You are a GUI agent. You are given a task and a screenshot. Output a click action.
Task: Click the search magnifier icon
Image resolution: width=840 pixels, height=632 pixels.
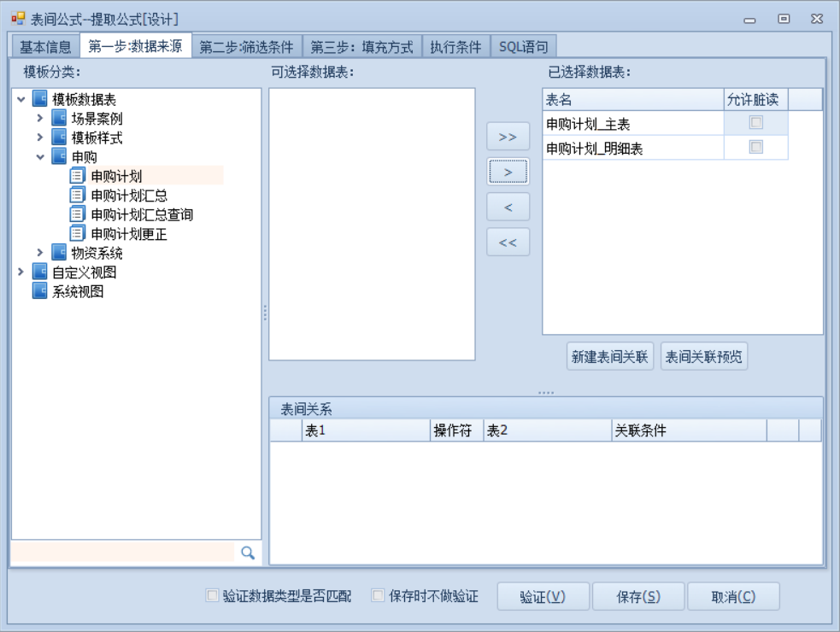tap(248, 553)
